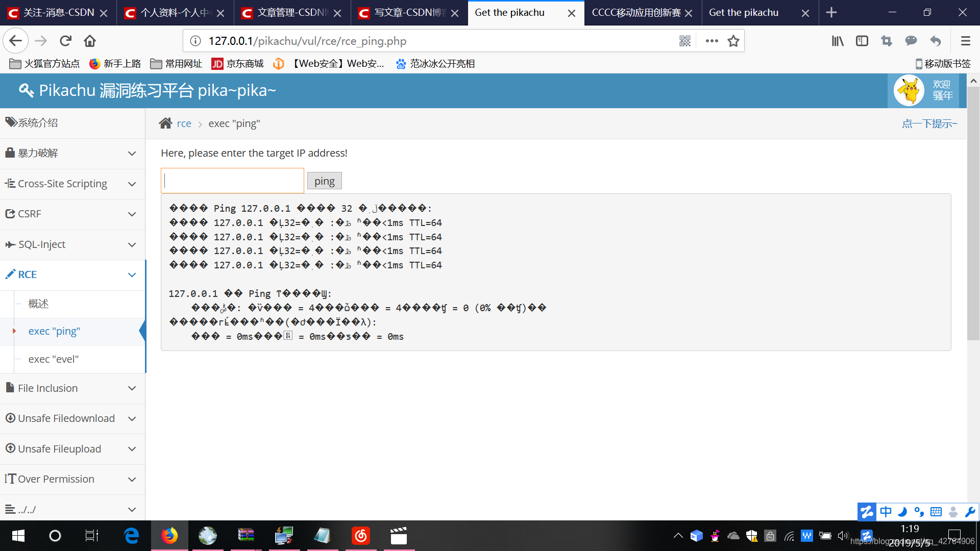Screen dimensions: 980x551
Task: Open page actions three-dot menu
Action: tap(712, 41)
